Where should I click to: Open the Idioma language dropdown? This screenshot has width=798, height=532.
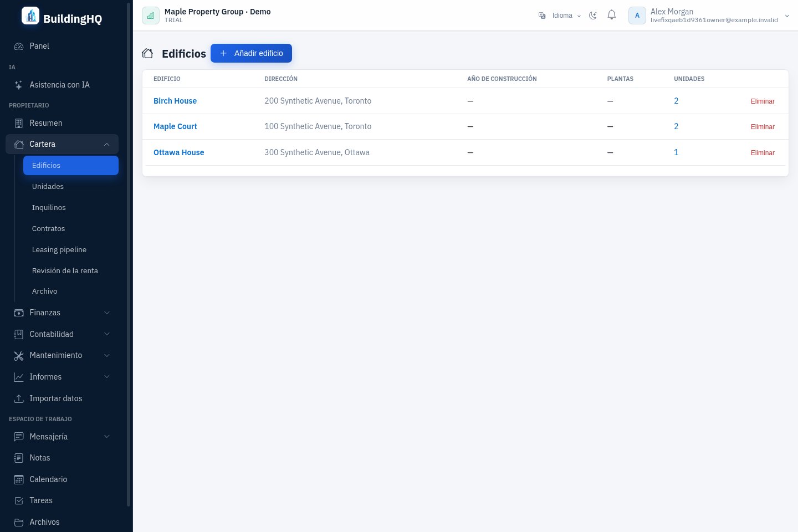coord(560,16)
